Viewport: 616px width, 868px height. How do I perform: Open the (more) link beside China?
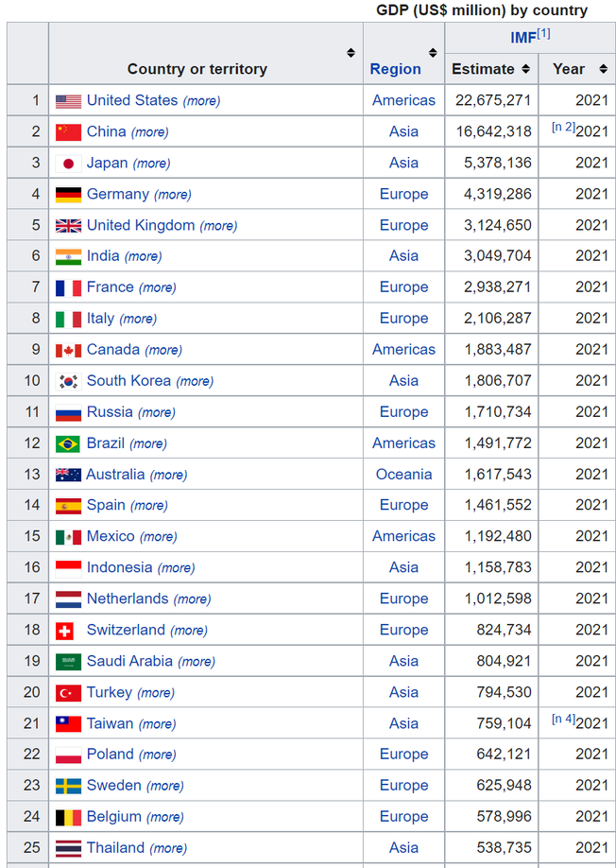pyautogui.click(x=150, y=132)
